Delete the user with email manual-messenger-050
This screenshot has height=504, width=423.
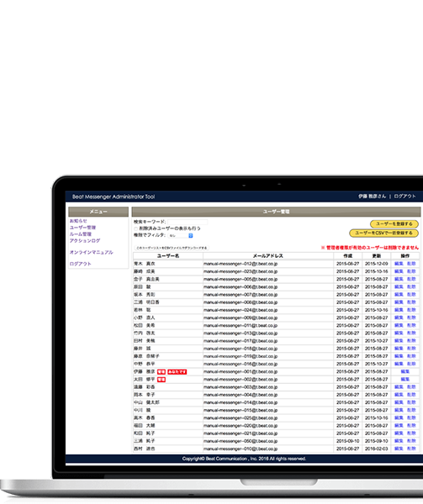pos(411,441)
